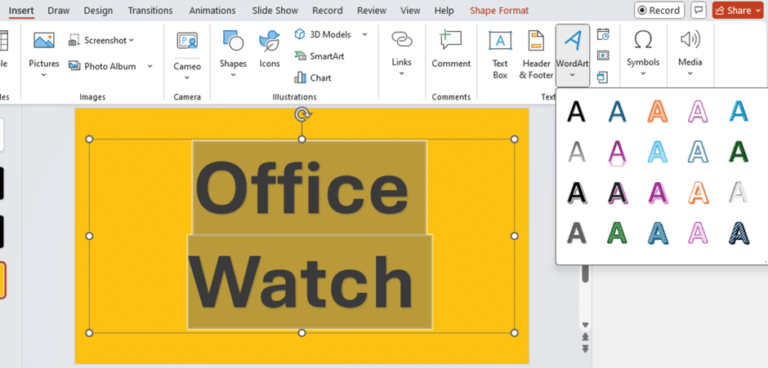Image resolution: width=768 pixels, height=368 pixels.
Task: Choose the dark navy striped WordArt in bottom row
Action: [739, 233]
